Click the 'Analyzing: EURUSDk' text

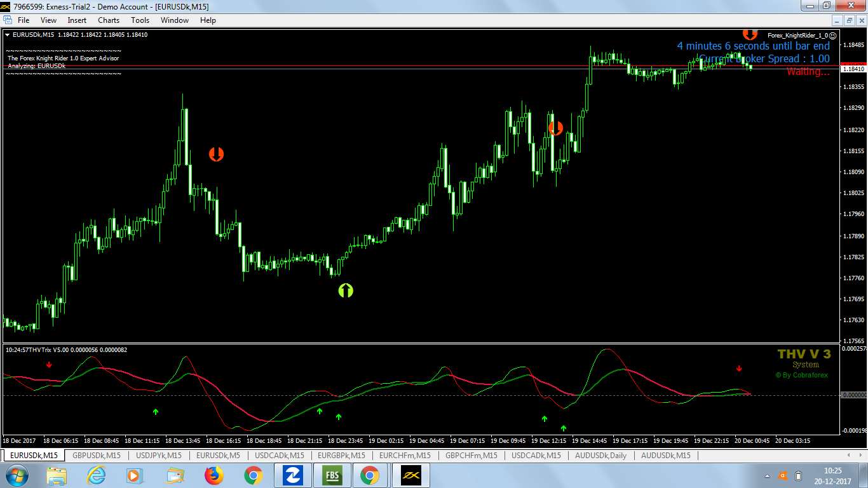36,66
